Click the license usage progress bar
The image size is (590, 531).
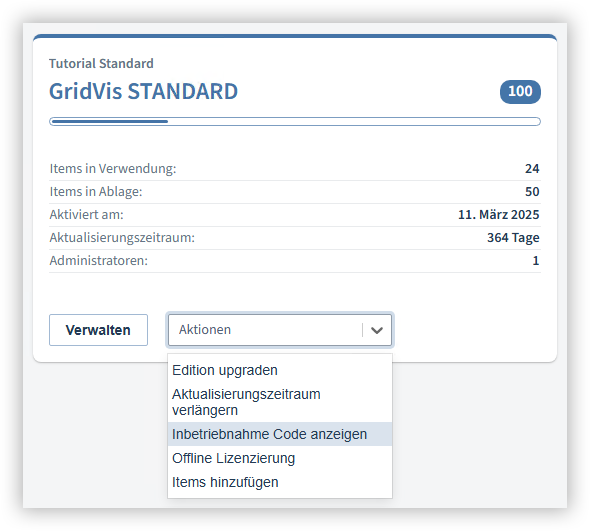point(295,122)
